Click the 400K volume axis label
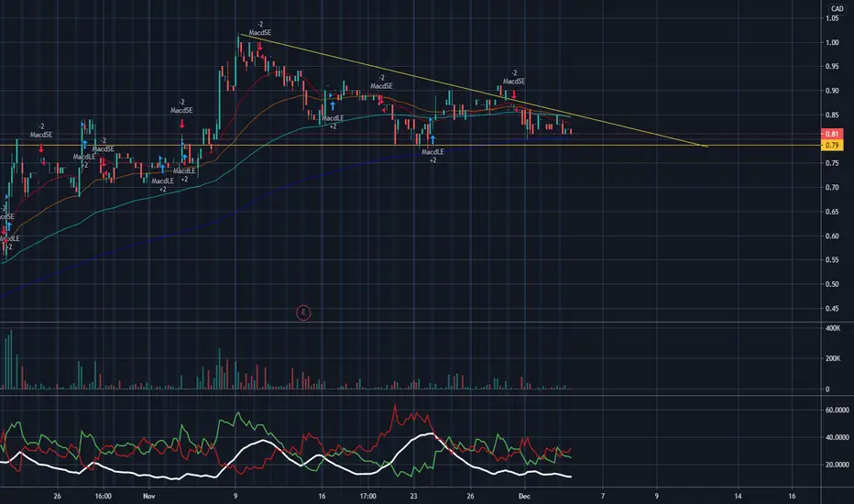This screenshot has width=854, height=504. 833,329
